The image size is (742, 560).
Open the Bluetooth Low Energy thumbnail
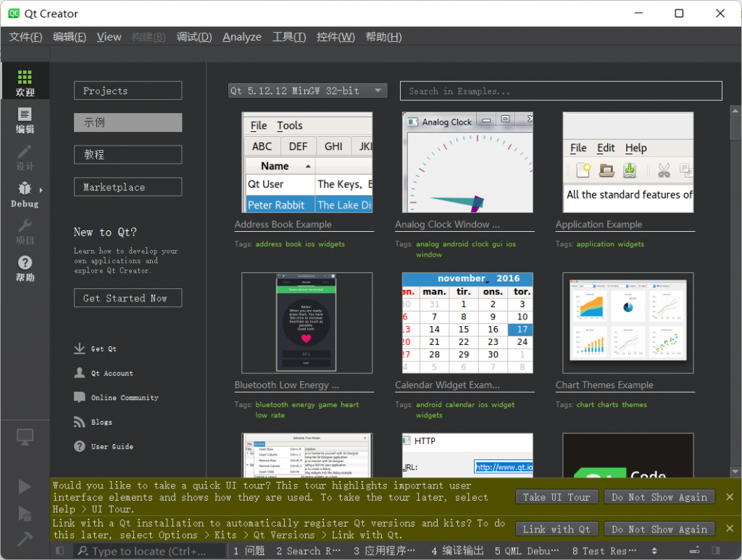click(307, 323)
